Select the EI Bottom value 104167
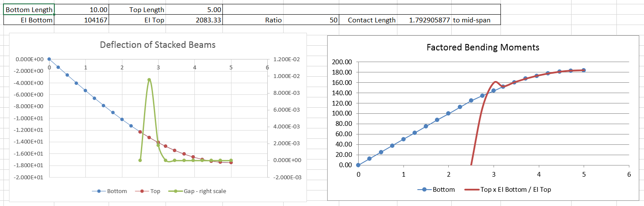The width and height of the screenshot is (644, 206). (81, 20)
